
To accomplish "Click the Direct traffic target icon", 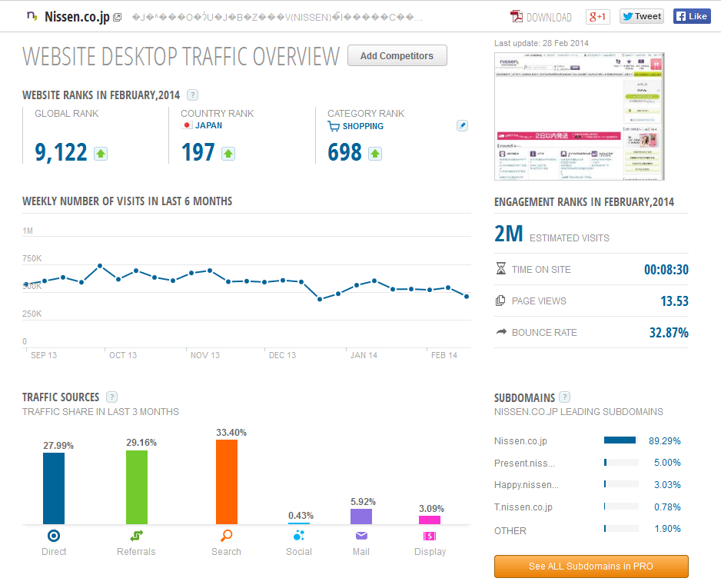I will (x=54, y=536).
